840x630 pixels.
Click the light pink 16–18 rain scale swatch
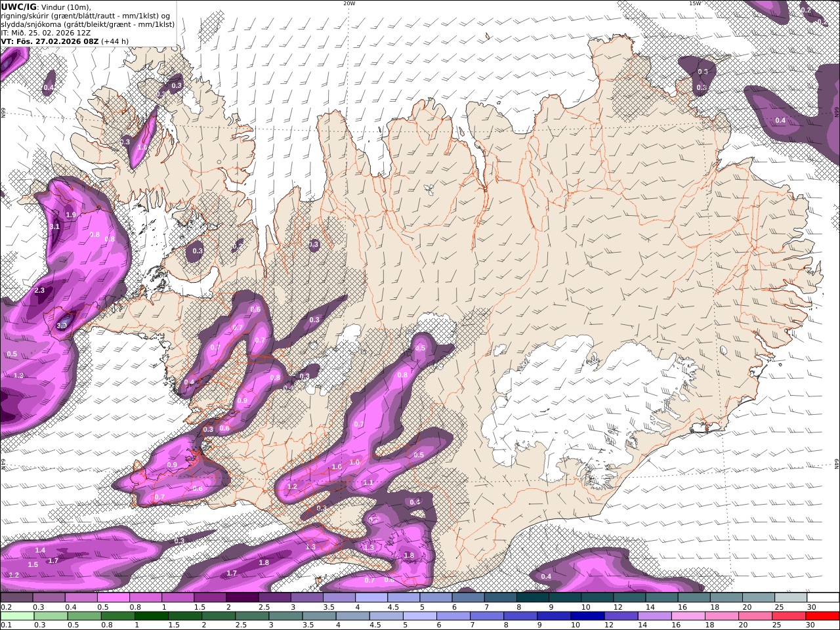pyautogui.click(x=688, y=616)
